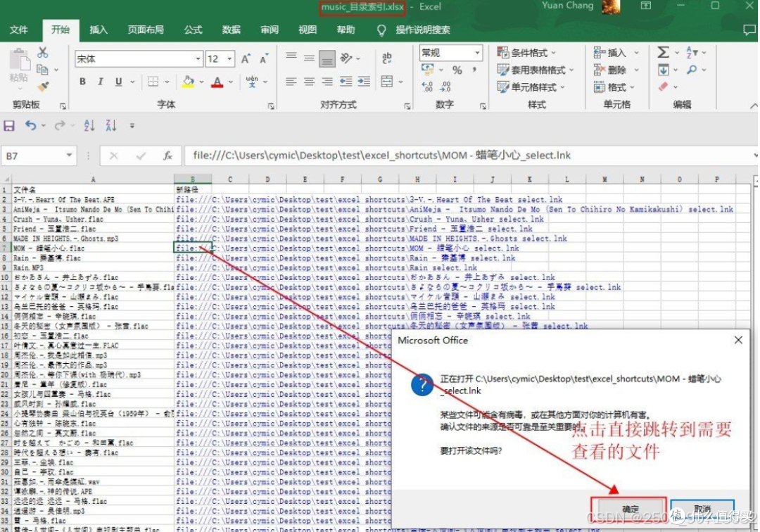Screen dimensions: 760x532
Task: Switch to the 视图 tab
Action: [308, 30]
